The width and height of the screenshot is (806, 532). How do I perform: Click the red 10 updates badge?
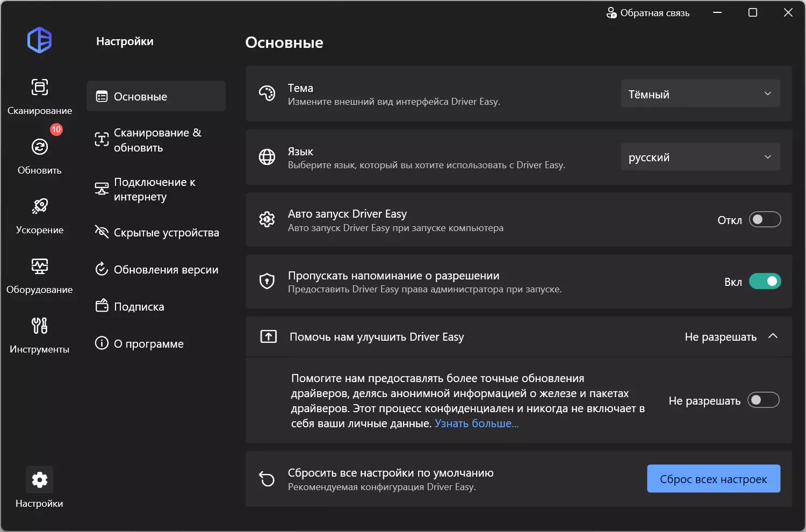(56, 130)
